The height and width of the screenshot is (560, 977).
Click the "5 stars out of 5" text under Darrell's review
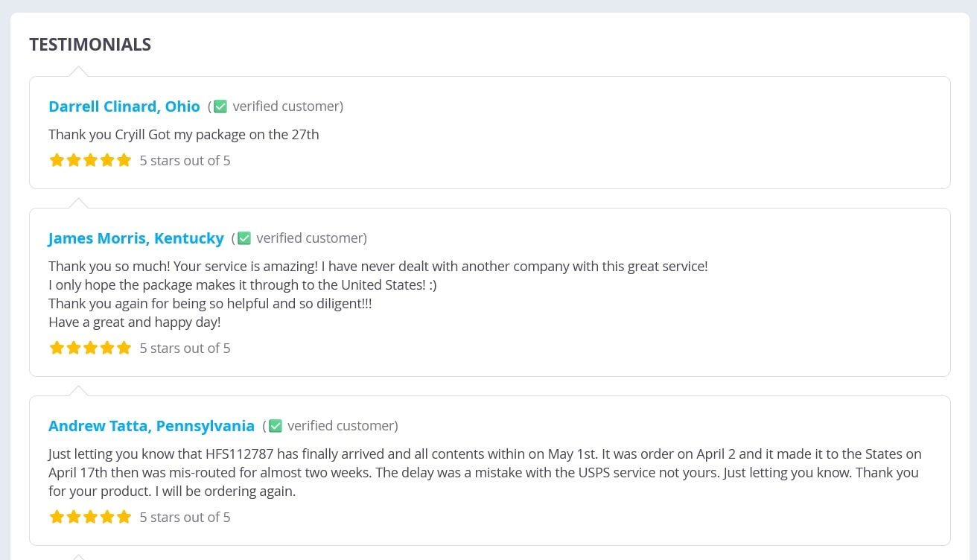coord(185,160)
